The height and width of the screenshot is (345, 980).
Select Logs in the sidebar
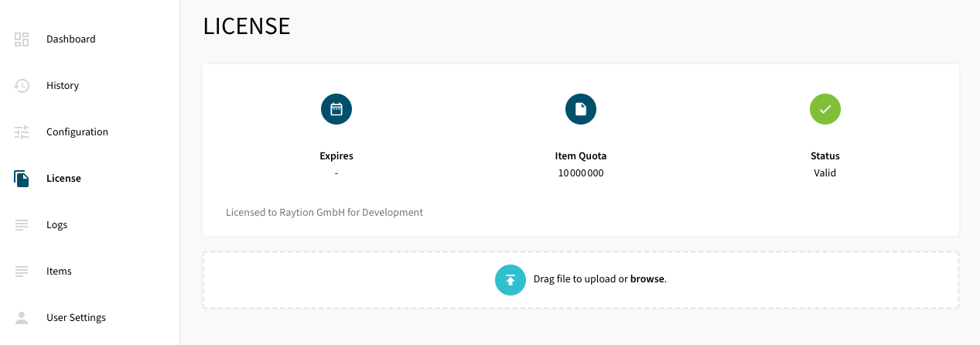point(57,225)
